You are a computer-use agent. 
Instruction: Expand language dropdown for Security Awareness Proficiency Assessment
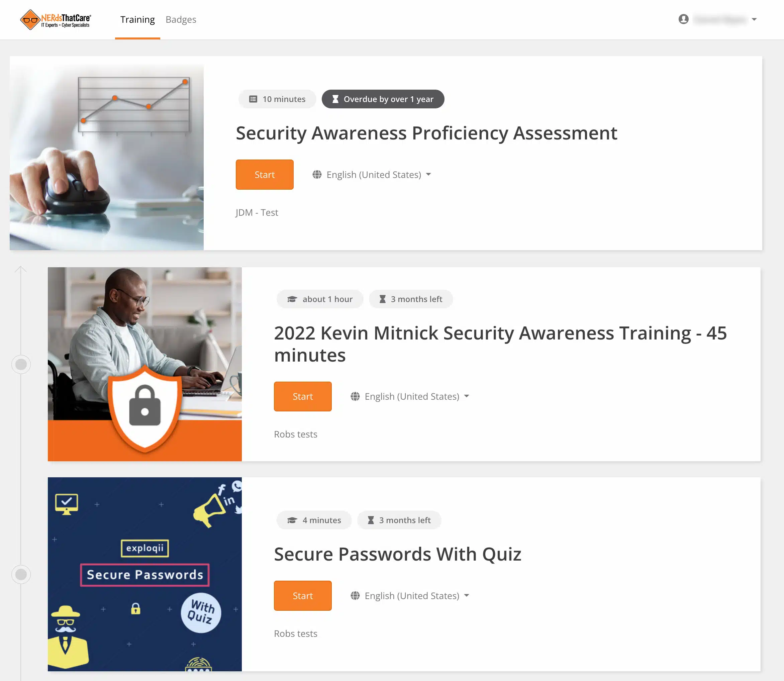click(x=428, y=174)
